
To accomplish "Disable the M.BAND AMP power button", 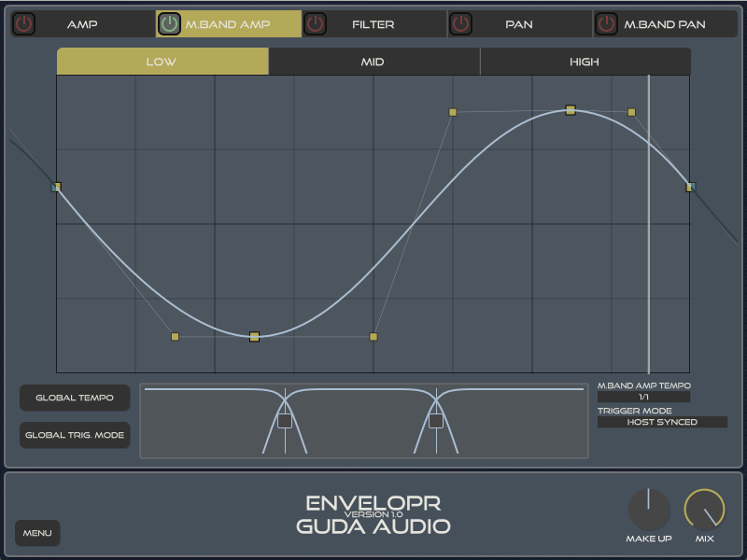I will [169, 24].
